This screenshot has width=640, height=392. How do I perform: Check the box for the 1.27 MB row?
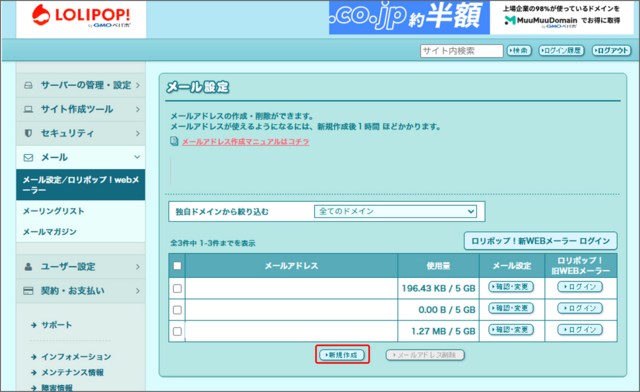pos(177,331)
